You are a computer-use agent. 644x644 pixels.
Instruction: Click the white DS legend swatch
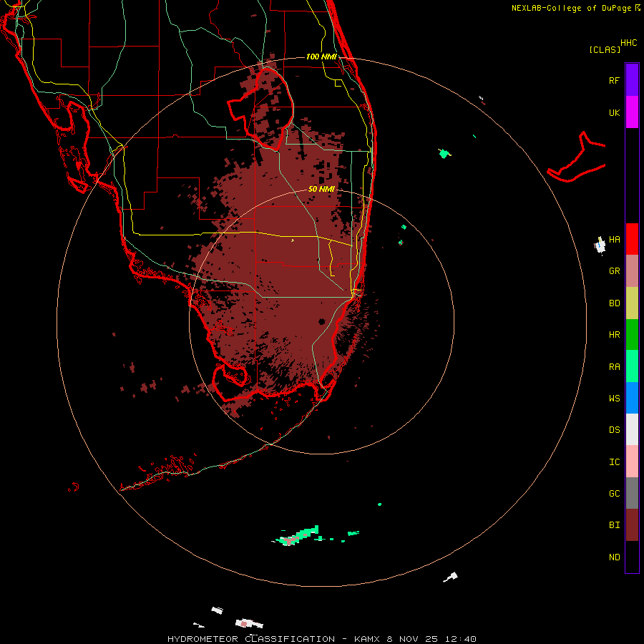coord(632,429)
